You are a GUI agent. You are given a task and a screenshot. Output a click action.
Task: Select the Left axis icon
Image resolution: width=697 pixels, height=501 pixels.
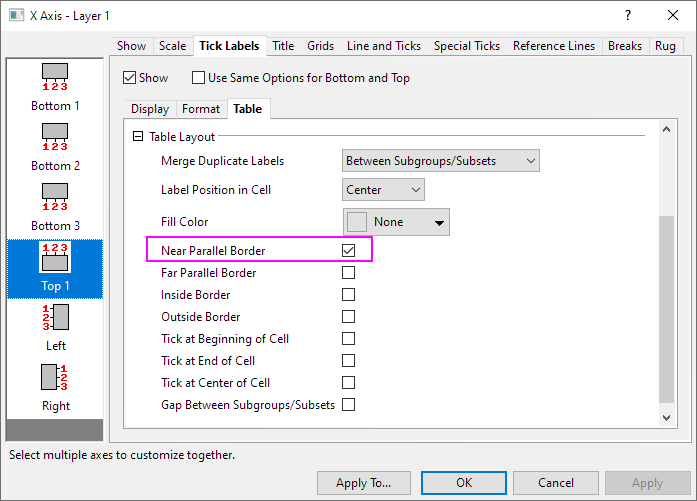56,317
